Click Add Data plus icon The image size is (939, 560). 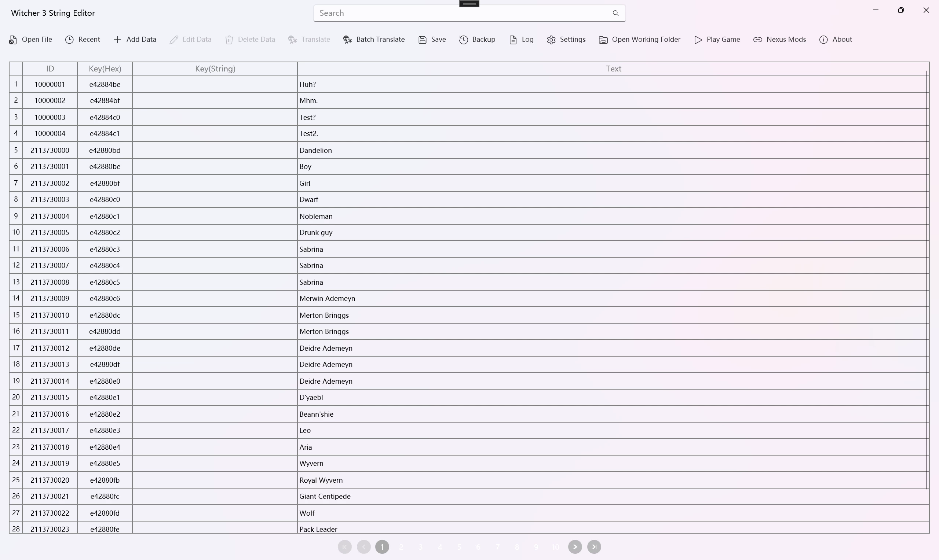tap(117, 40)
